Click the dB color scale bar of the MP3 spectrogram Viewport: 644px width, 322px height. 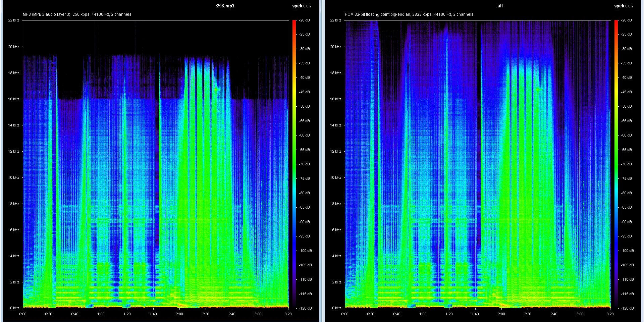pyautogui.click(x=294, y=164)
